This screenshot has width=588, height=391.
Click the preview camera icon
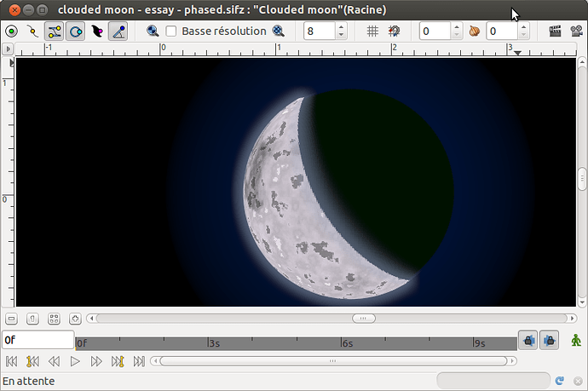click(x=575, y=32)
